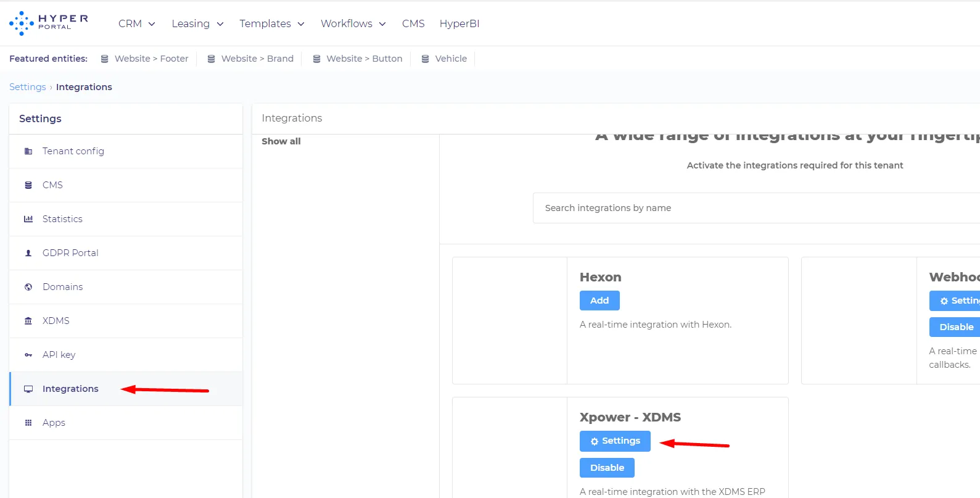This screenshot has width=980, height=498.
Task: Select Integrations in the Settings sidebar
Action: [126, 389]
